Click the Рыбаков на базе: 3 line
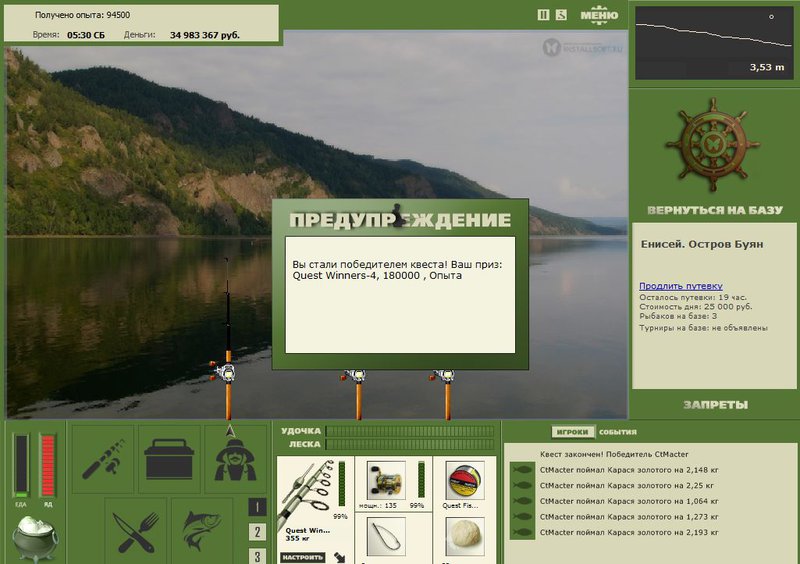 coord(678,316)
